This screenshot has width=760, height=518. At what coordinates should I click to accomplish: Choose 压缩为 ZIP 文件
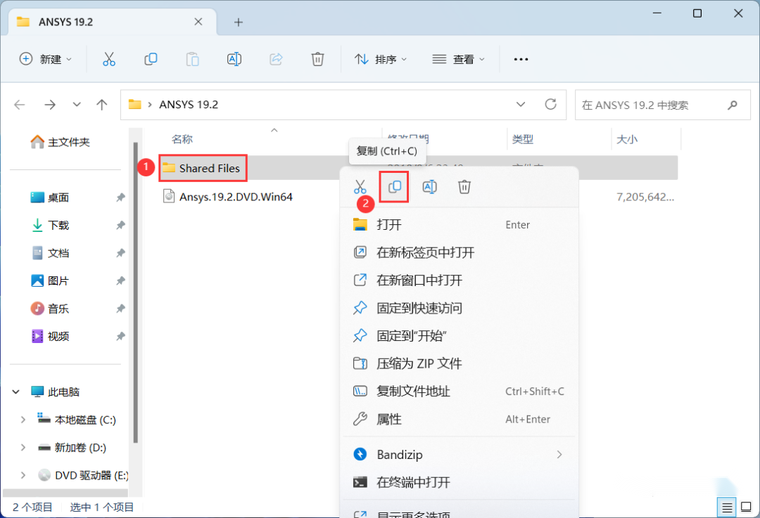point(459,363)
